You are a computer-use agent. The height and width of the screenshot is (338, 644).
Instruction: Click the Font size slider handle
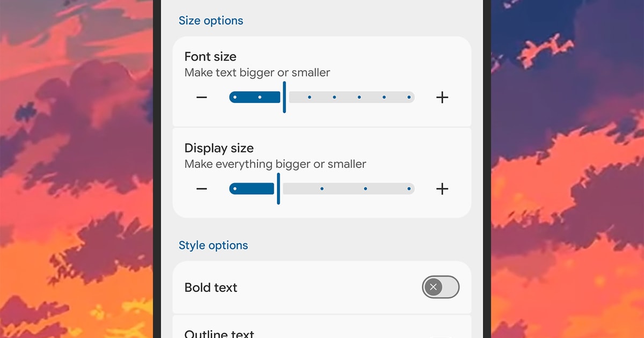[284, 97]
